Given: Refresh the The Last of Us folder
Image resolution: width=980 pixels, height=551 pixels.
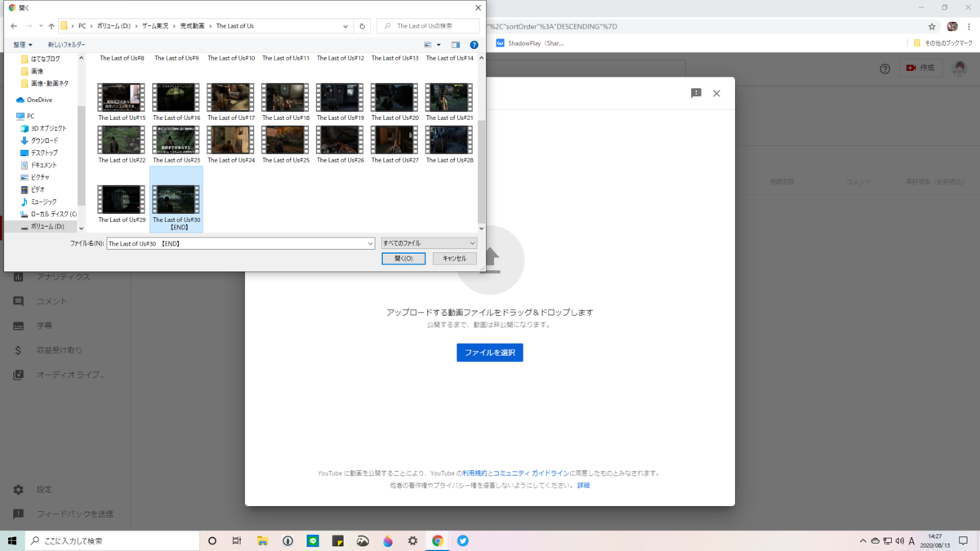Looking at the screenshot, I should [x=363, y=26].
